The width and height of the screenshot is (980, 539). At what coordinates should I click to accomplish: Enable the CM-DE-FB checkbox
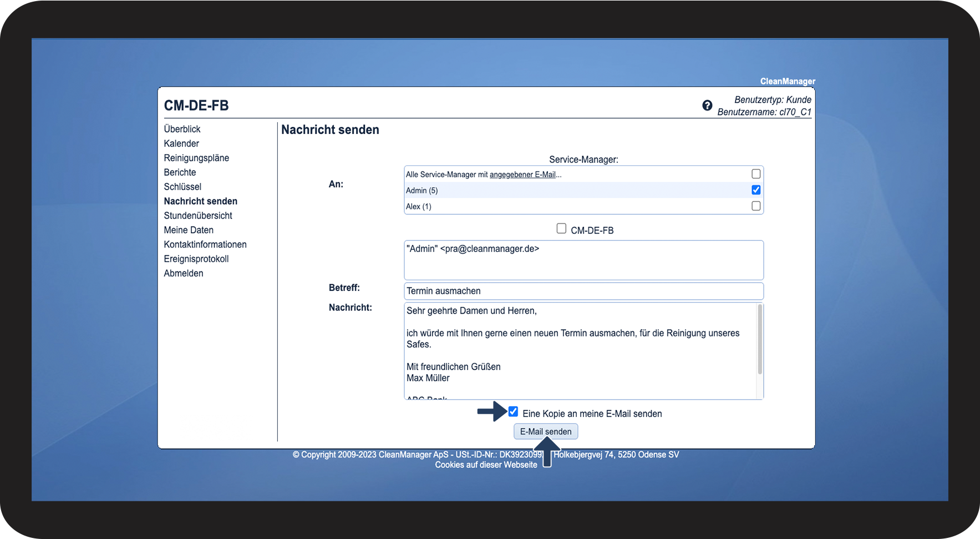point(561,229)
